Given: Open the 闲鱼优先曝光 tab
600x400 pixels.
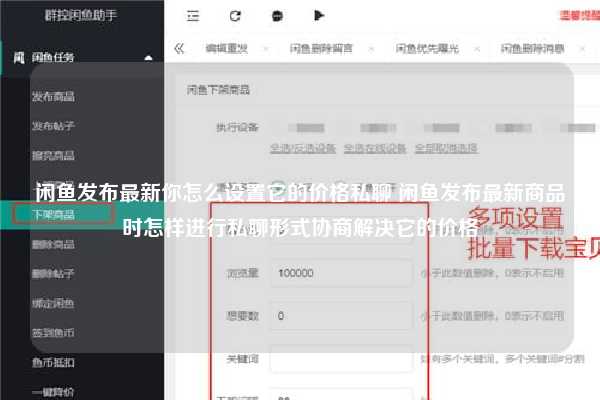Looking at the screenshot, I should coord(427,49).
